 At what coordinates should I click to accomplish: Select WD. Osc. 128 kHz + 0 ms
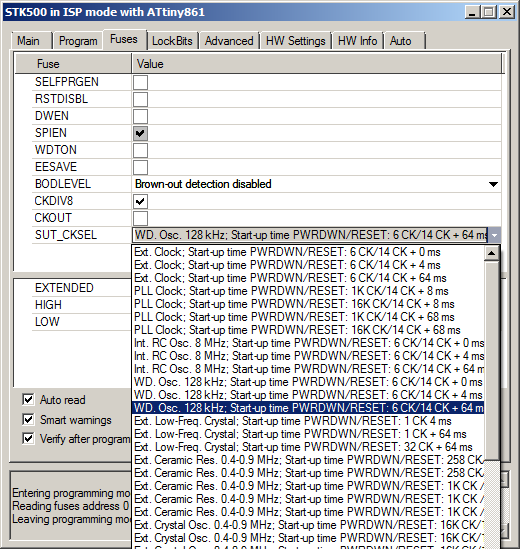[308, 382]
